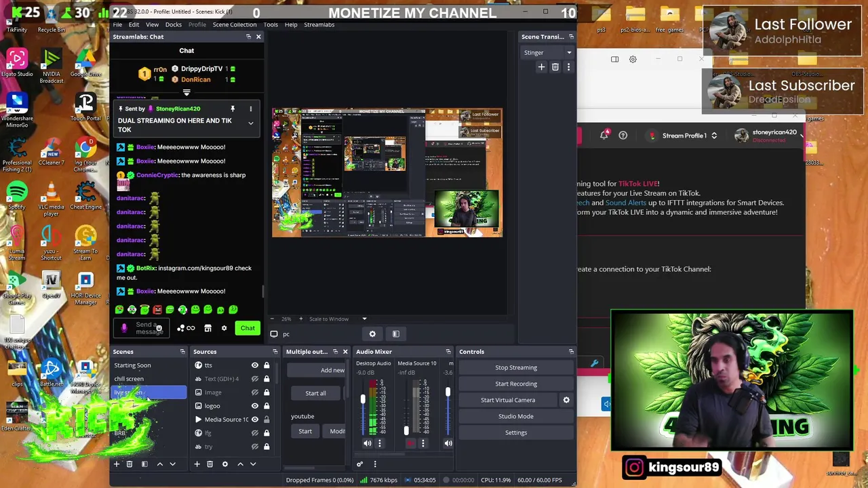Open the Edit menu
868x488 pixels.
tap(134, 24)
